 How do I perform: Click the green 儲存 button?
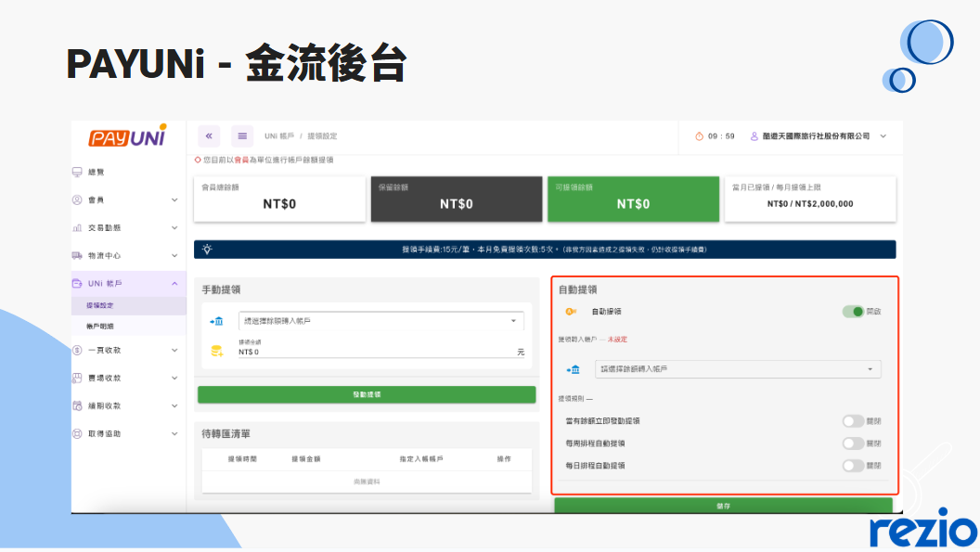[x=723, y=505]
